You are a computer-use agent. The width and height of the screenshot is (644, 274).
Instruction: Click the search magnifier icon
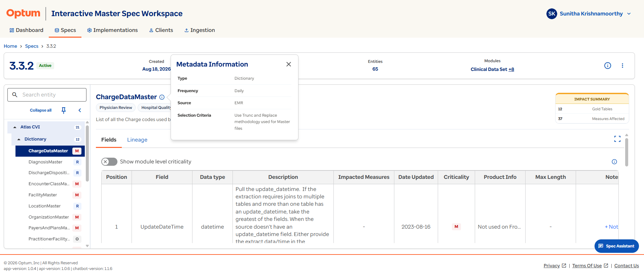15,95
